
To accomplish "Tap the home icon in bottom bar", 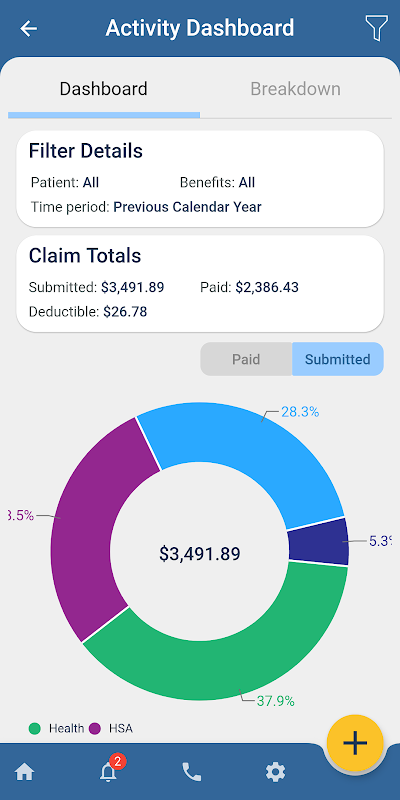I will 24,772.
